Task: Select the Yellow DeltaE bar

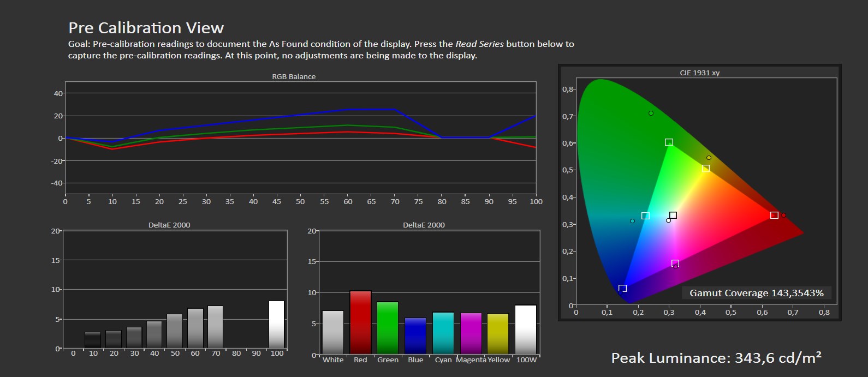Action: pyautogui.click(x=498, y=334)
